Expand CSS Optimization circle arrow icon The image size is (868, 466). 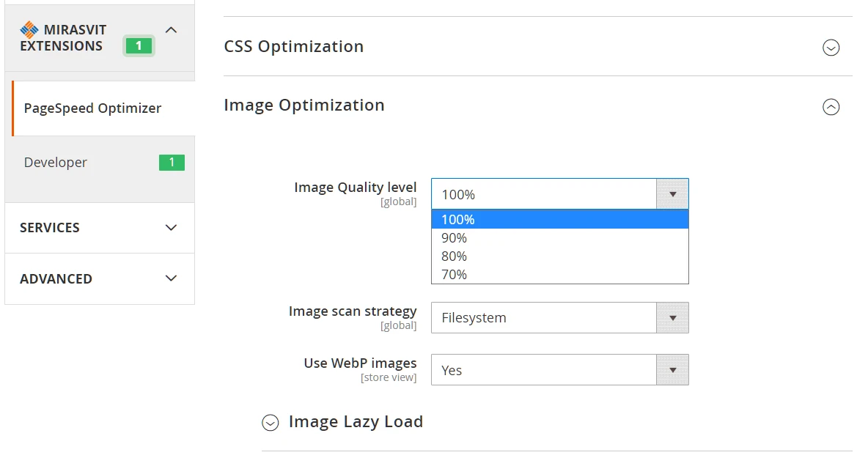(x=831, y=48)
